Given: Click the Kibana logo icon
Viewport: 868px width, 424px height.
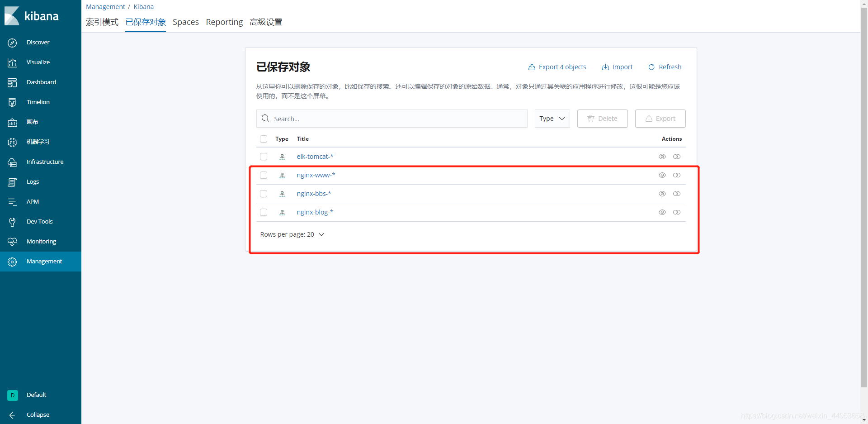Looking at the screenshot, I should point(12,16).
